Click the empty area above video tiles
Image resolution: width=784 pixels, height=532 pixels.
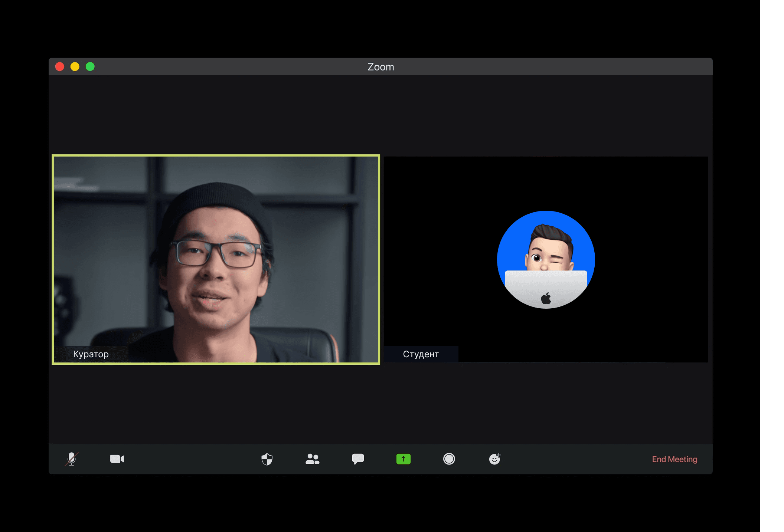(380, 115)
